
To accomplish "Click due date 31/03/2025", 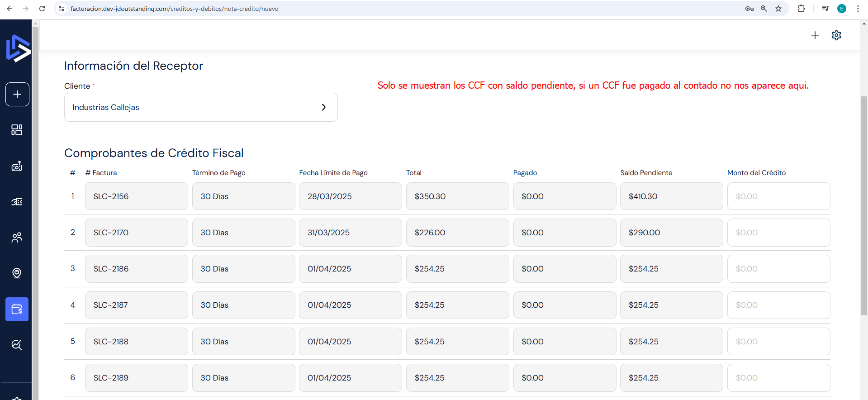I will tap(351, 233).
